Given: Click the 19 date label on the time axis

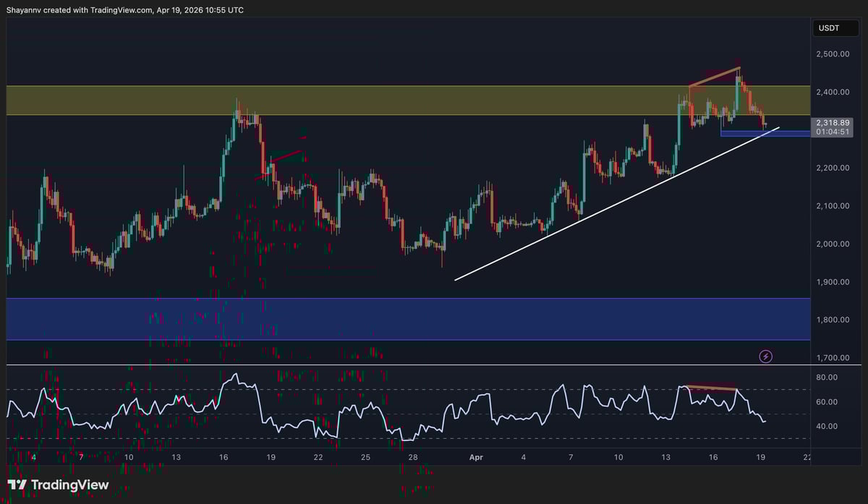Looking at the screenshot, I should click(x=760, y=458).
